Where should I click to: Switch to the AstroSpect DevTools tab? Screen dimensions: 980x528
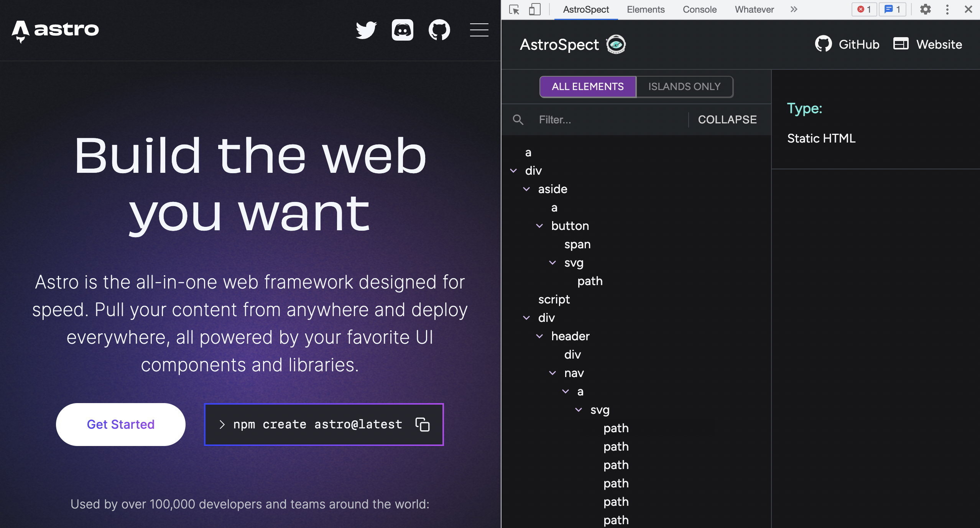(x=586, y=10)
